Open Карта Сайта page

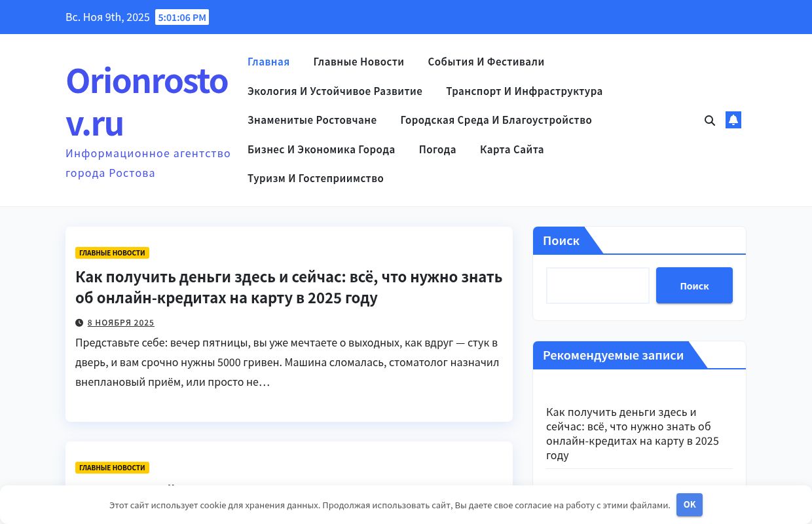pos(512,149)
